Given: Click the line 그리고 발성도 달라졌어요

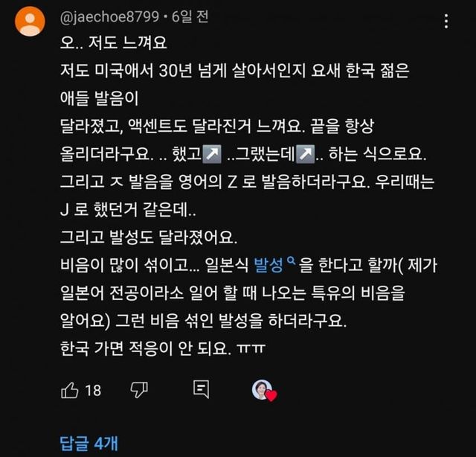Looking at the screenshot, I should click(149, 237).
